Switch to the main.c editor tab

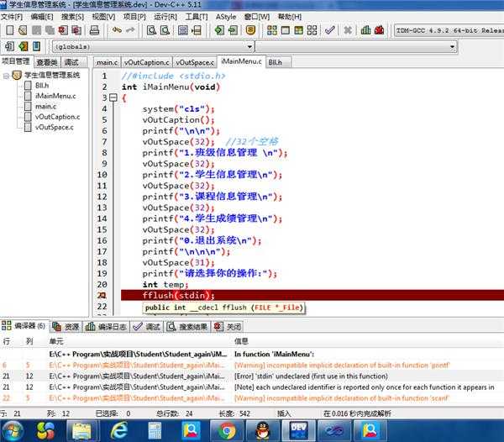[107, 62]
